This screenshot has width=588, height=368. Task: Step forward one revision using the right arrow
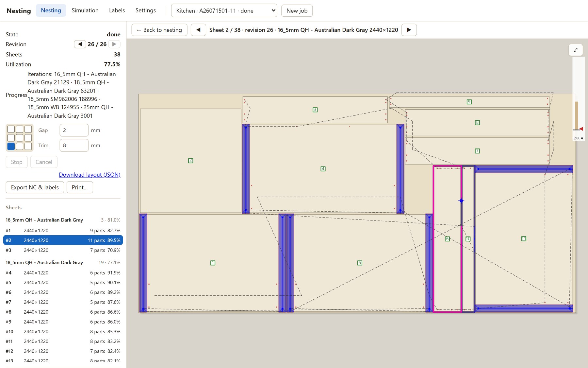[x=114, y=44]
